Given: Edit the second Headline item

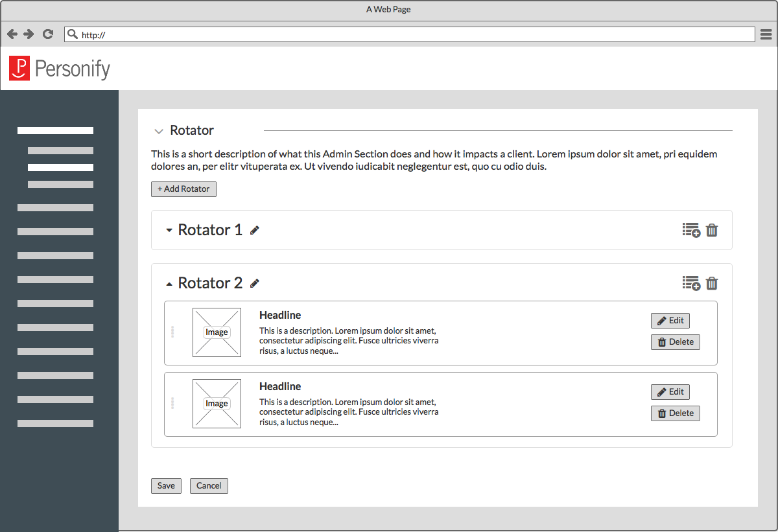Looking at the screenshot, I should tap(670, 392).
